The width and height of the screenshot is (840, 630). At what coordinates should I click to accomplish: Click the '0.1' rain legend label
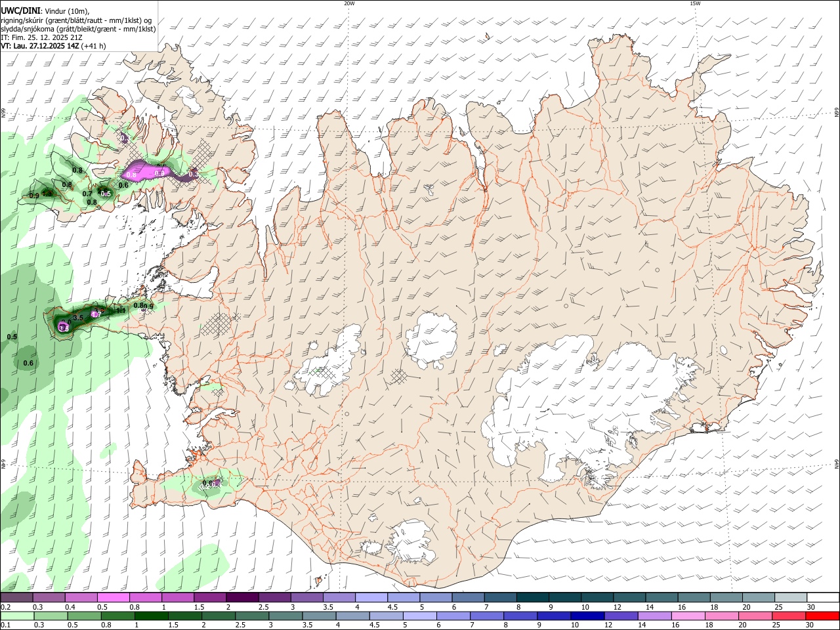point(5,625)
